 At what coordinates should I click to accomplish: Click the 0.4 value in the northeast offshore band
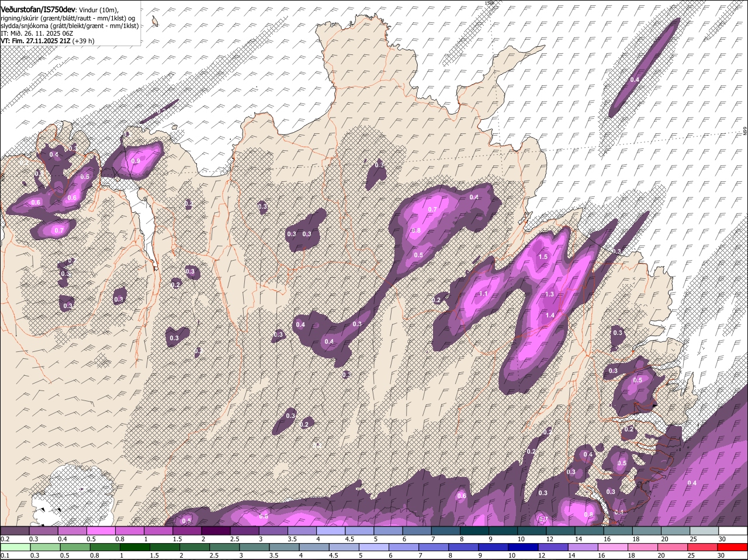point(635,79)
